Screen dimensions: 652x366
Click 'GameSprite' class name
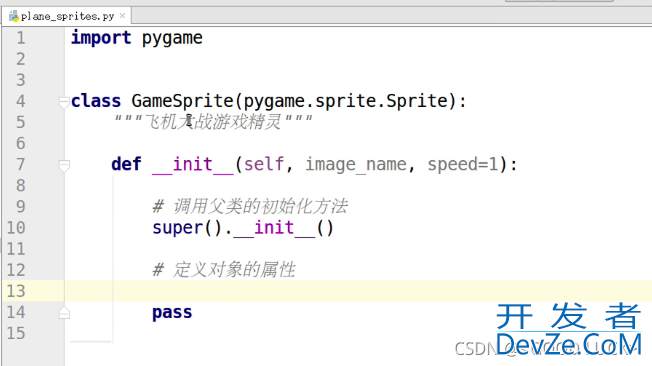[x=183, y=101]
